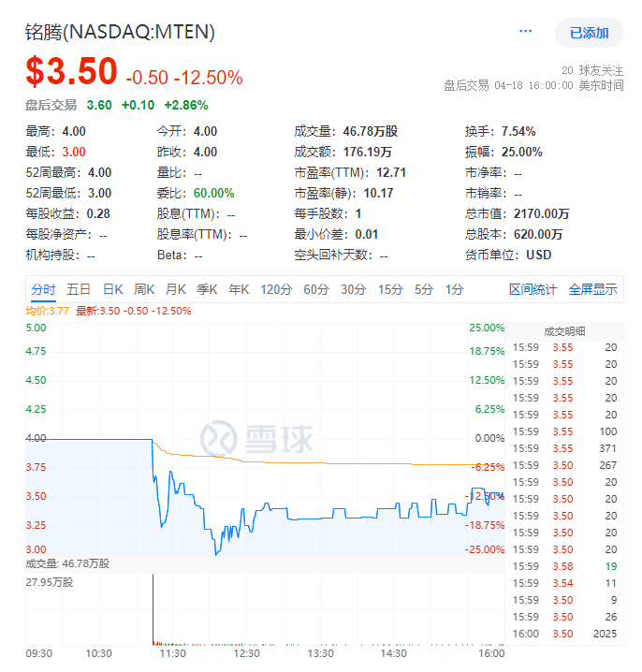Click the 委比 60.00% value
This screenshot has width=642, height=672.
tap(214, 193)
